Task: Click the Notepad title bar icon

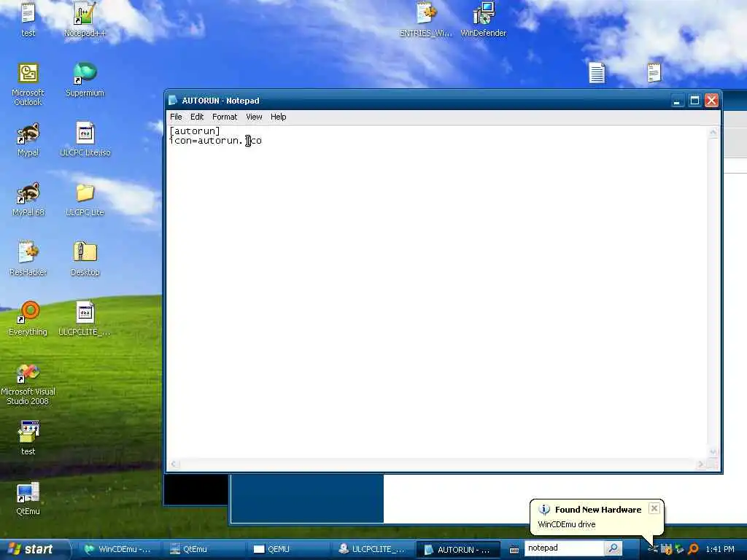Action: point(174,101)
